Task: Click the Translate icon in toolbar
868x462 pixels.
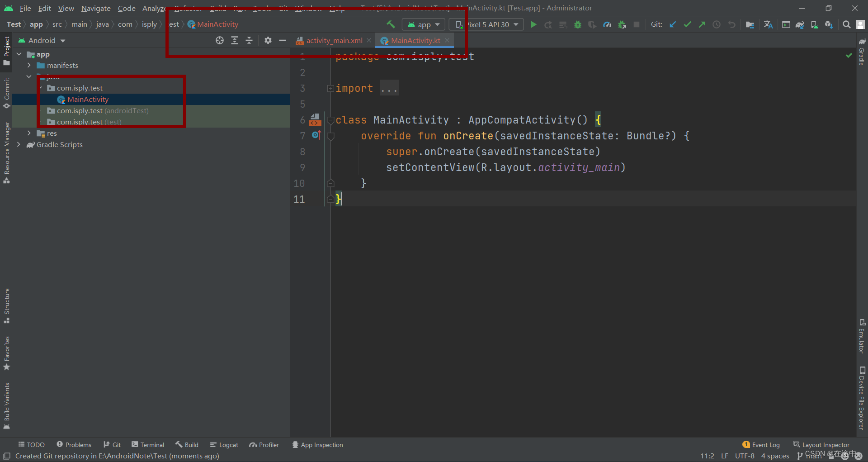Action: 768,24
